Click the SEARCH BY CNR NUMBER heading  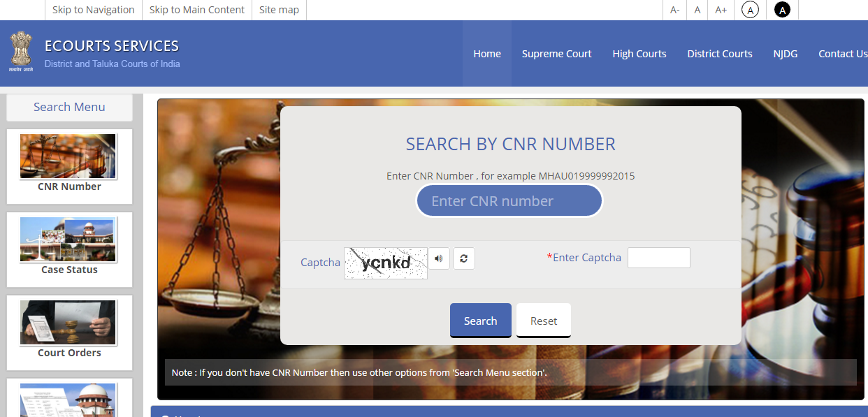click(511, 145)
